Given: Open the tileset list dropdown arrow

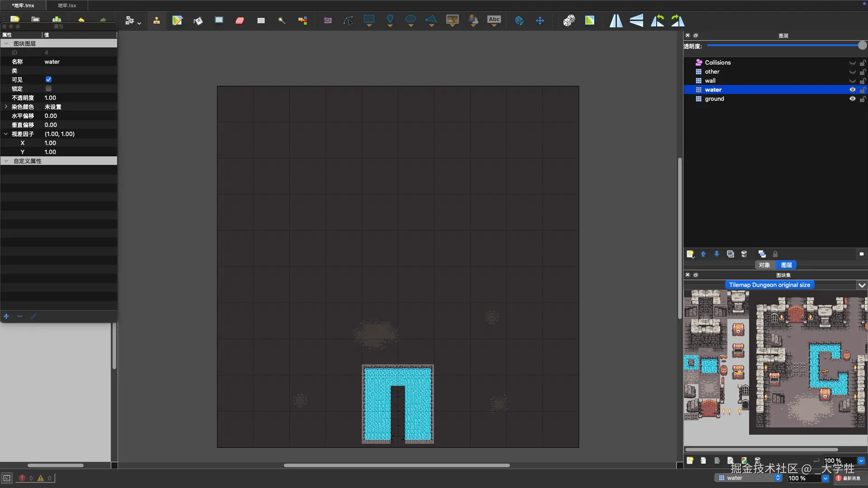Looking at the screenshot, I should pos(862,285).
